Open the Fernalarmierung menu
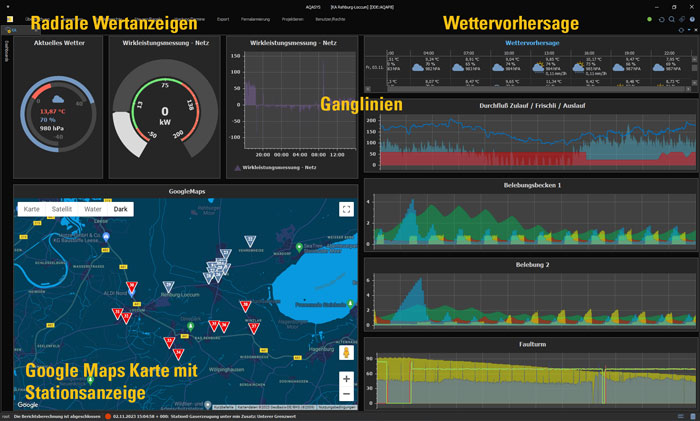 point(255,19)
